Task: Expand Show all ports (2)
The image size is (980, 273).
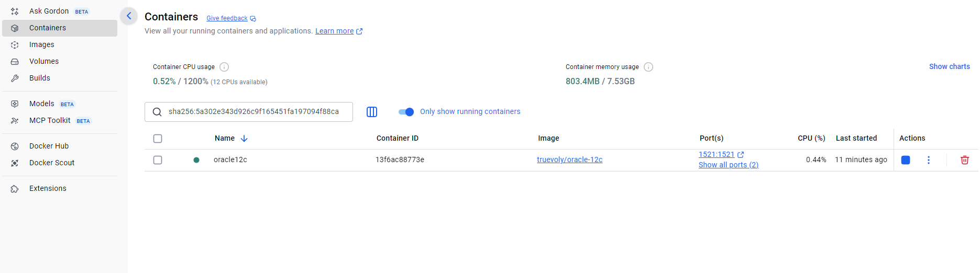Action: [x=729, y=165]
